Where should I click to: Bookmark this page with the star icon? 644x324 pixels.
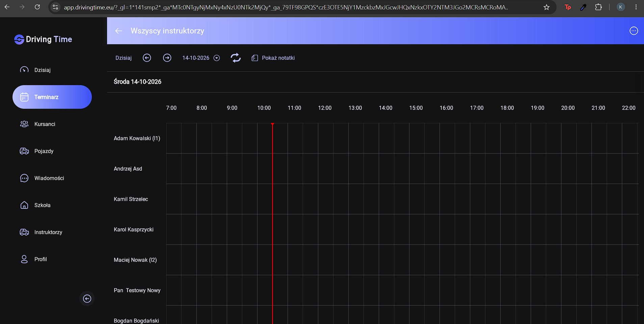pos(546,7)
